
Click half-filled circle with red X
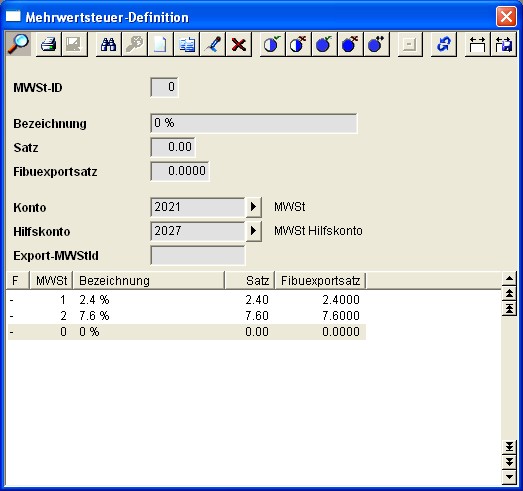tap(298, 44)
